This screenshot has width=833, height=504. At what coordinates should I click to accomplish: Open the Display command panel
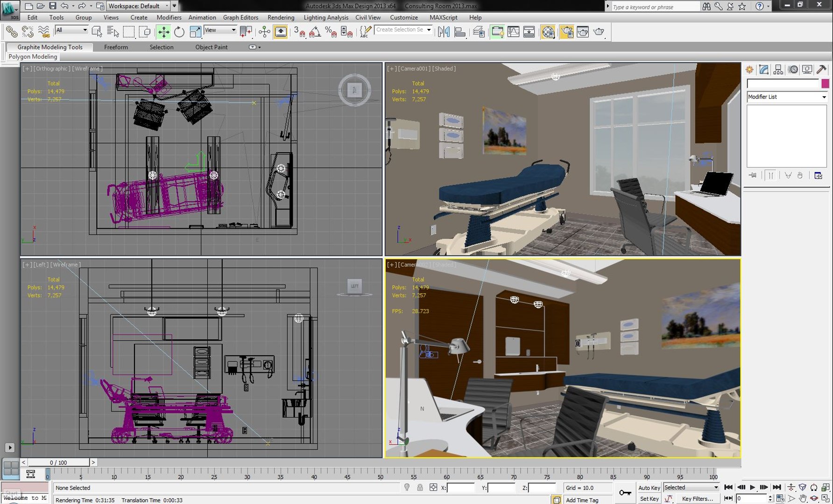tap(807, 70)
